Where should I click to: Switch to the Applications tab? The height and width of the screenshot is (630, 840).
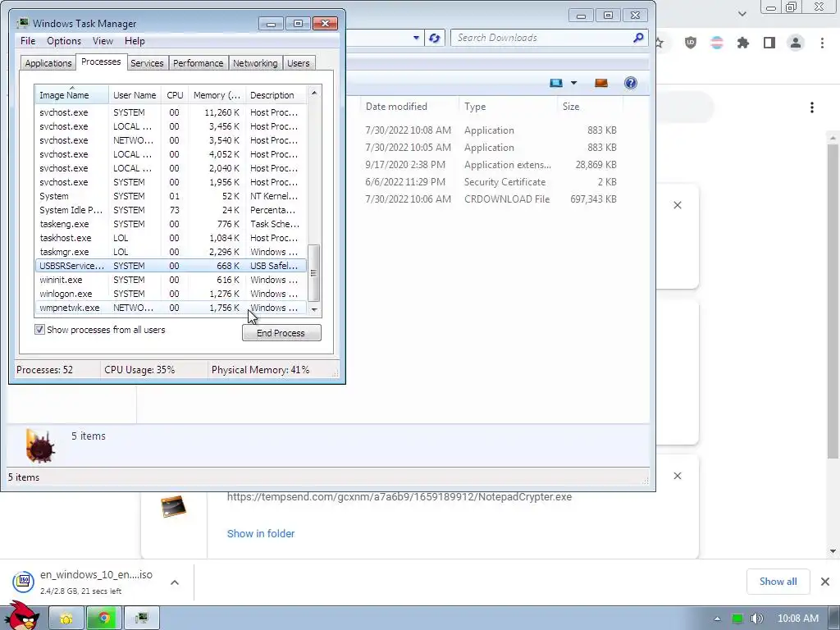point(48,63)
